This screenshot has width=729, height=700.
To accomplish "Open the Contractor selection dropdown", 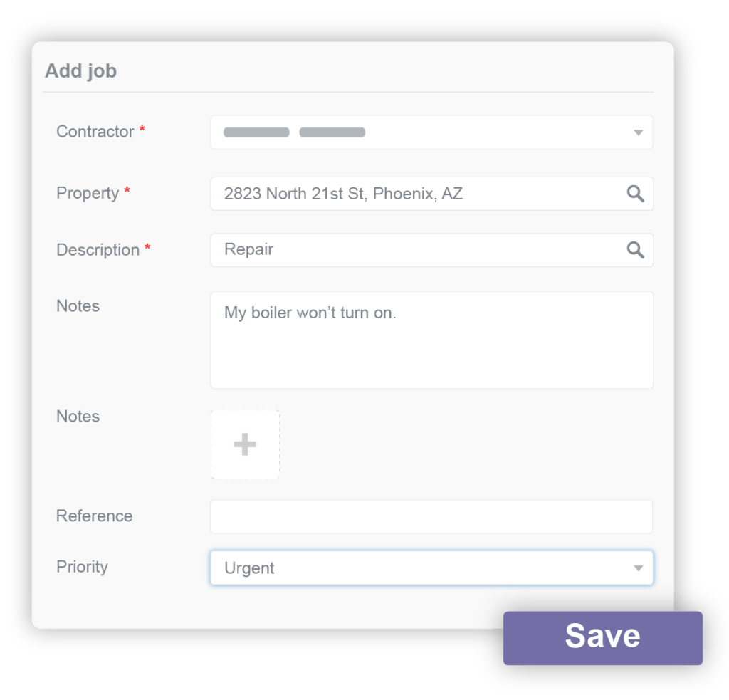I will click(431, 132).
